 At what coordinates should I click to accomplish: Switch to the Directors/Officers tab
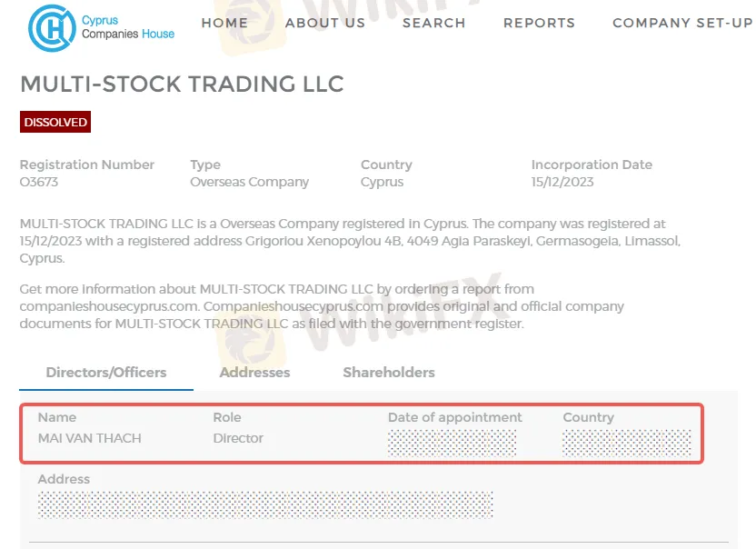(x=106, y=373)
